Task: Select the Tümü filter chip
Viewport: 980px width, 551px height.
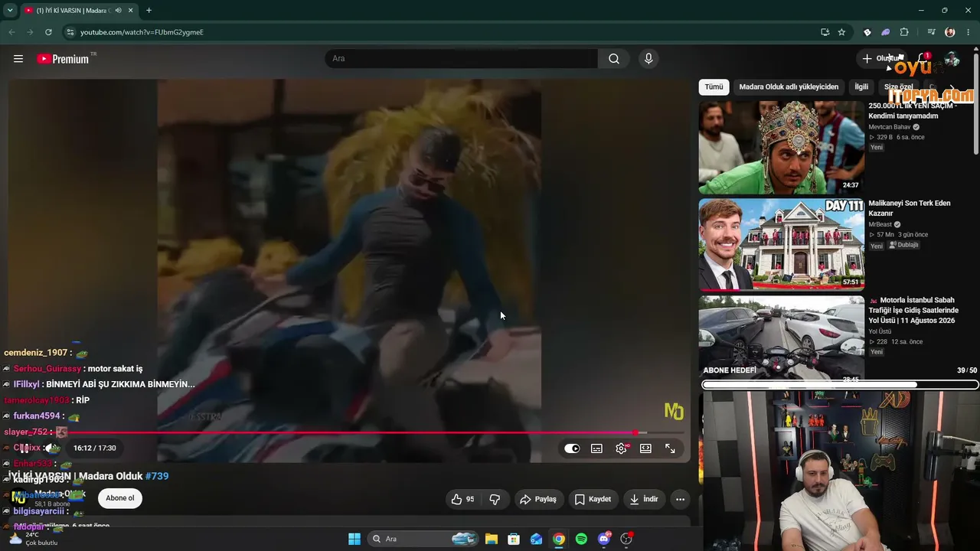Action: (x=714, y=87)
